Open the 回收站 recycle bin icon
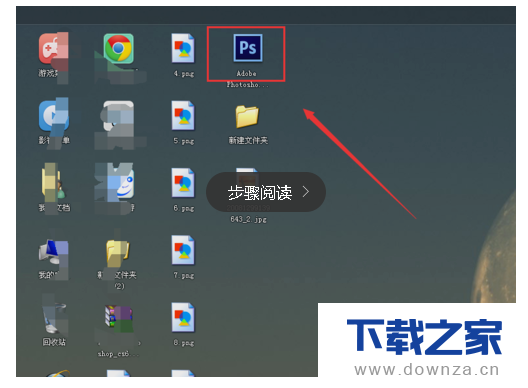528x388 pixels. pyautogui.click(x=54, y=318)
